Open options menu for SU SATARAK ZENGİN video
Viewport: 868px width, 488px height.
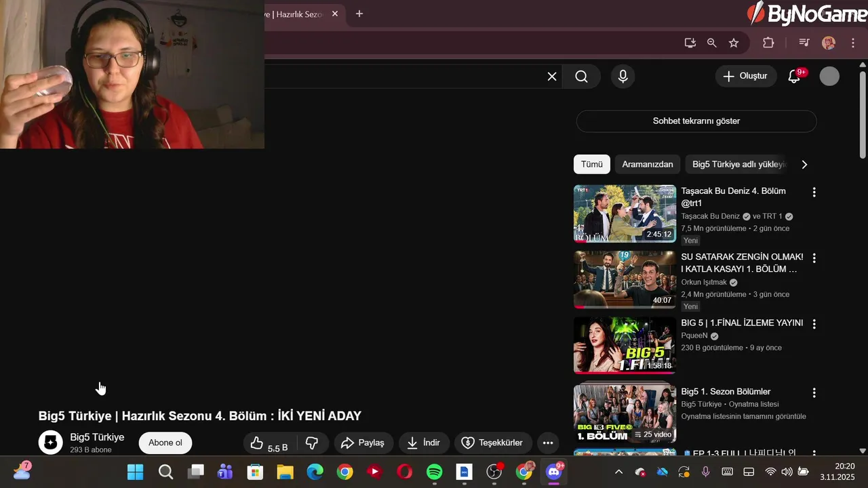[814, 258]
